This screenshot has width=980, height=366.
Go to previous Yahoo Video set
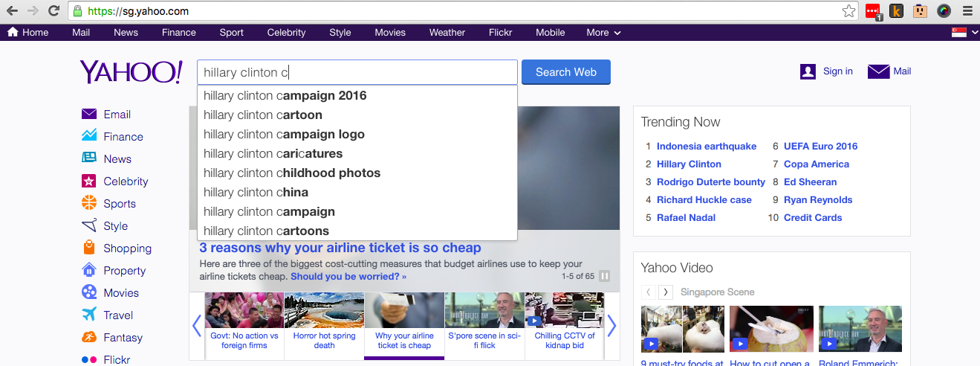[648, 292]
